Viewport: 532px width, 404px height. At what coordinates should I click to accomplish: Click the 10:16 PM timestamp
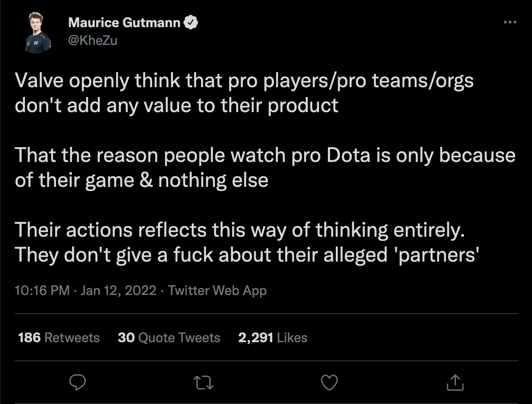click(42, 291)
